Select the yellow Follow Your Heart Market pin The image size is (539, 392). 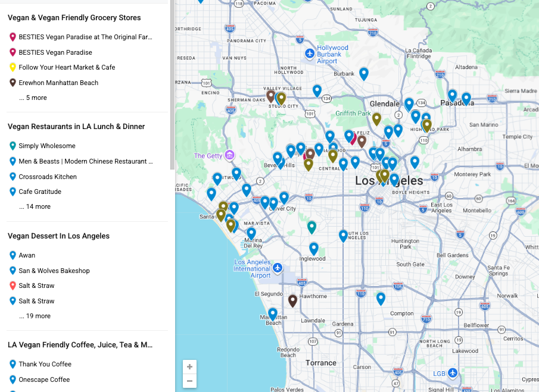coord(12,67)
